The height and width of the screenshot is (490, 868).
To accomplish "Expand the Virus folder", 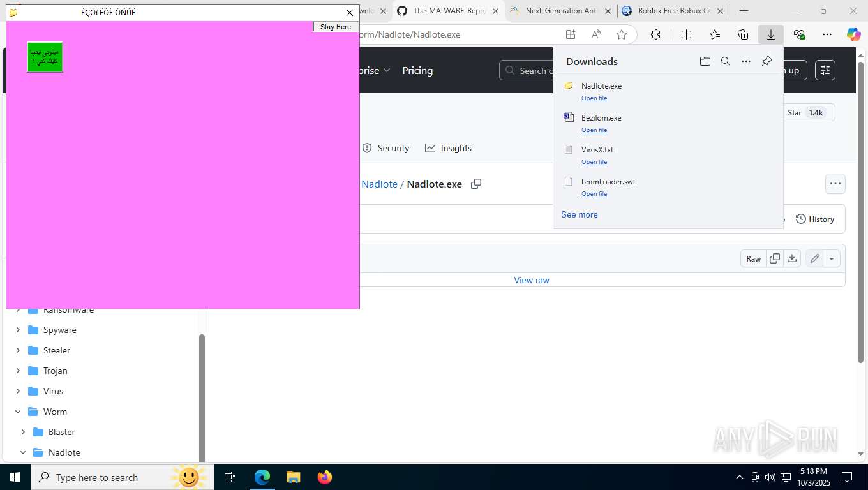I will click(x=18, y=391).
